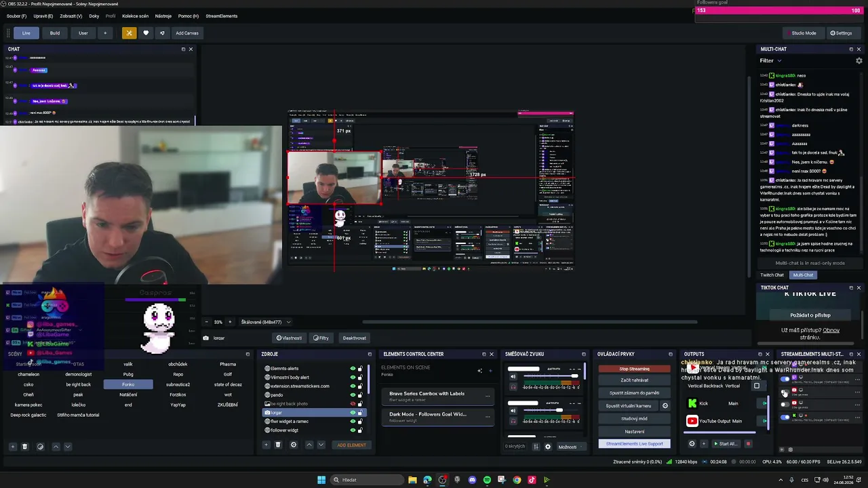
Task: Click StreamElements Live Support button
Action: [635, 444]
